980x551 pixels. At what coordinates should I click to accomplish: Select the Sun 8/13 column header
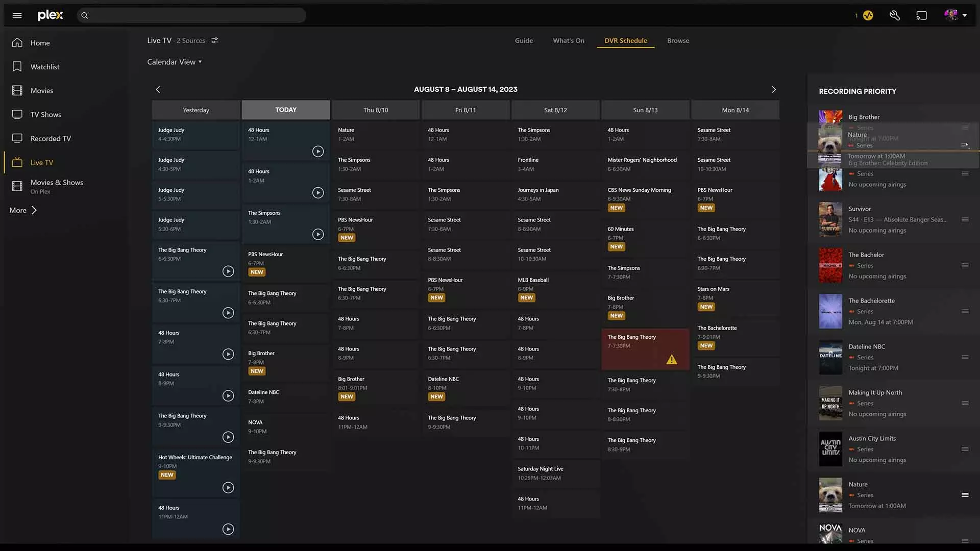click(x=645, y=110)
